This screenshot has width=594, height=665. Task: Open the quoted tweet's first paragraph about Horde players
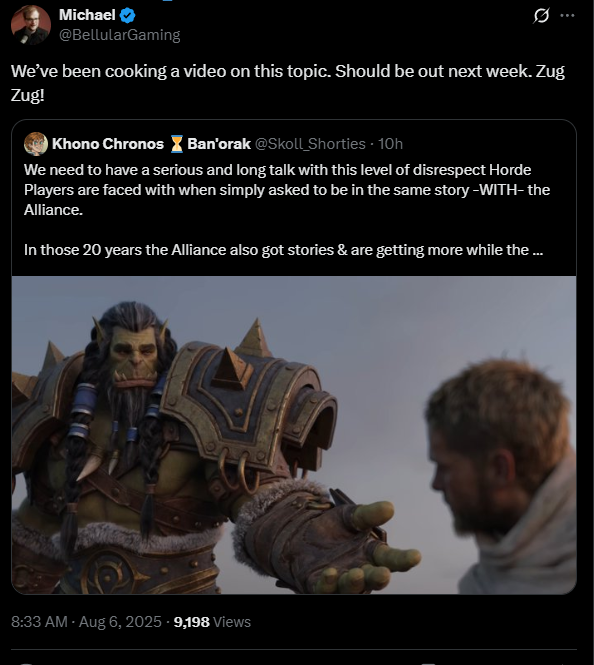(x=287, y=190)
